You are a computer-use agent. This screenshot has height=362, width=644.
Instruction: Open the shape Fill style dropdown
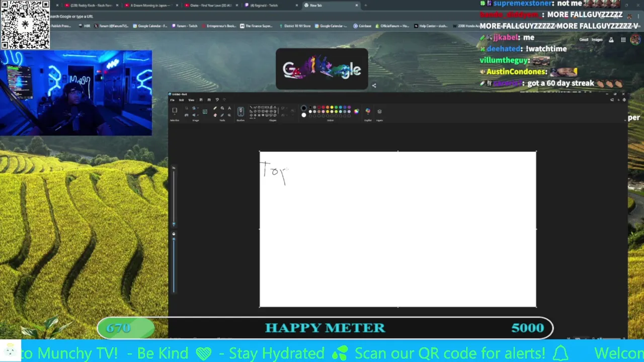tap(283, 115)
